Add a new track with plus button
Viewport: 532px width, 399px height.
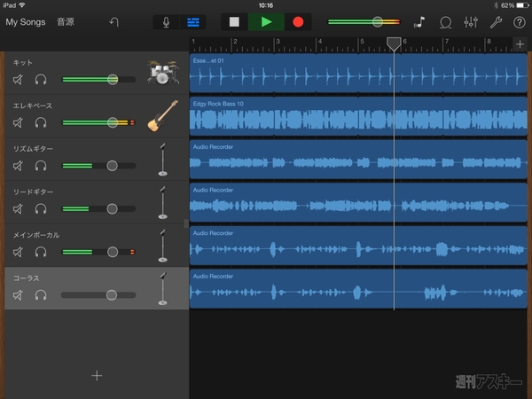coord(97,375)
